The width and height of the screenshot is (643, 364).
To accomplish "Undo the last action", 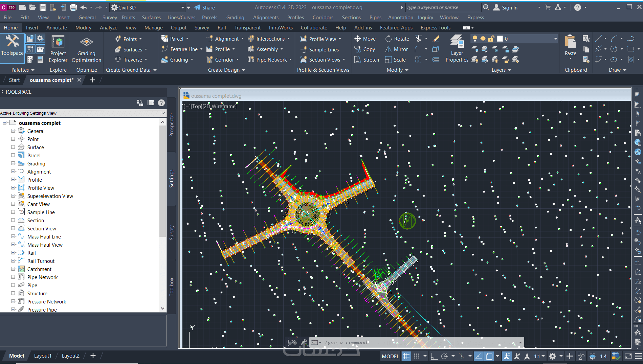I will click(84, 7).
